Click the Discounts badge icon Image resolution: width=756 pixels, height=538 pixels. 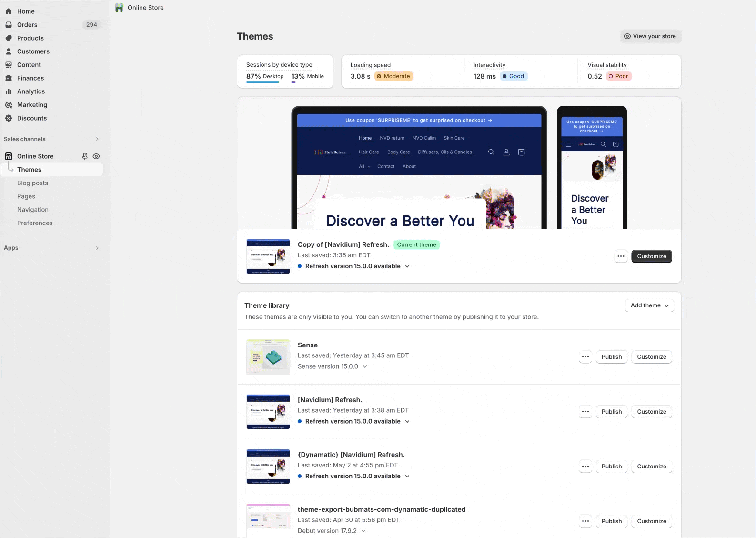(x=9, y=118)
